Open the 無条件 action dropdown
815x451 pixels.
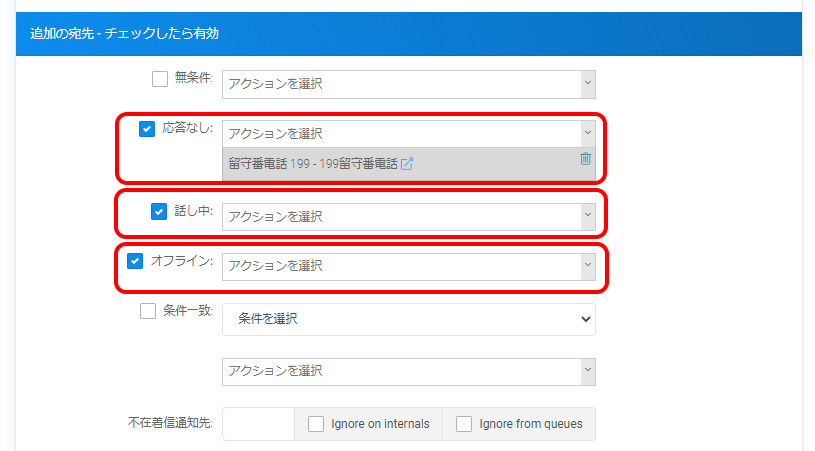point(408,84)
